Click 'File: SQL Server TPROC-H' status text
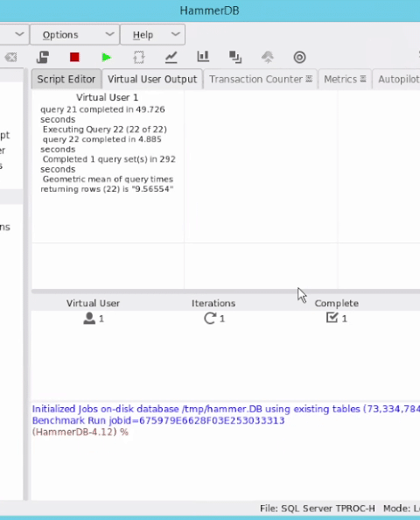The height and width of the screenshot is (520, 420). point(318,509)
